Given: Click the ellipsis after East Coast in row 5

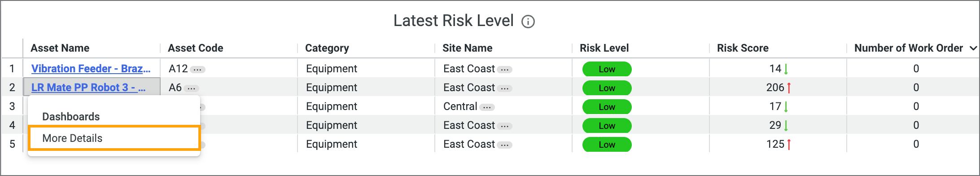Looking at the screenshot, I should (505, 145).
